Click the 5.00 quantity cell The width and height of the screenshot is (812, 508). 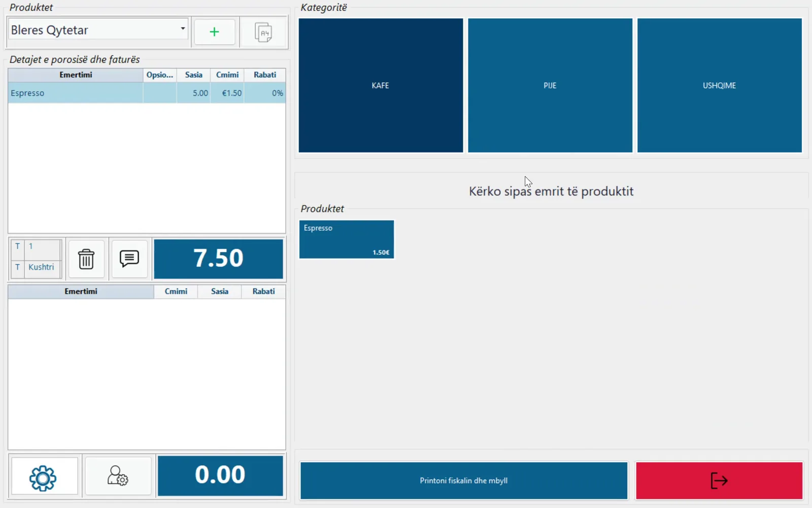pos(193,93)
